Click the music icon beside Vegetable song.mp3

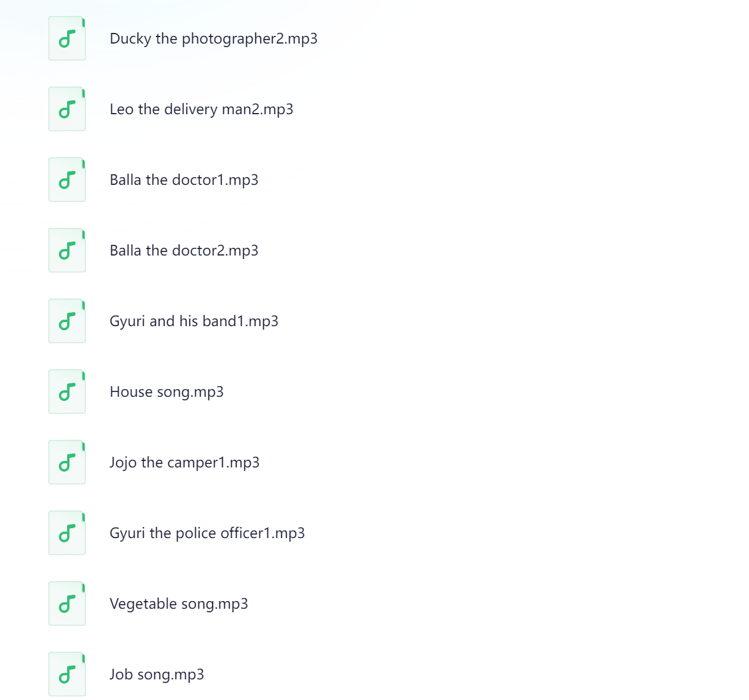point(67,603)
